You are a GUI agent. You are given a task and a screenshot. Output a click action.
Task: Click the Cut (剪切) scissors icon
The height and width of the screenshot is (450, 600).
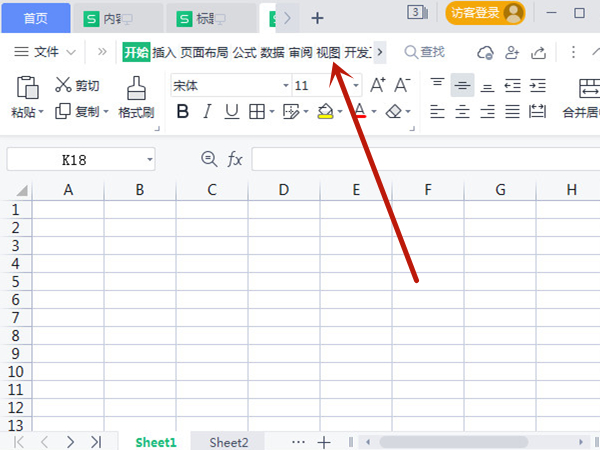(x=64, y=86)
